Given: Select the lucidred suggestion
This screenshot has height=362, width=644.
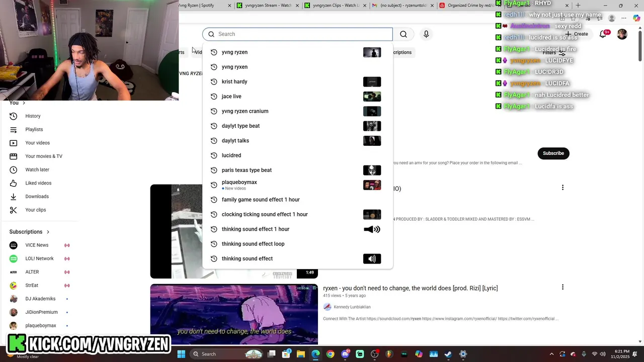Looking at the screenshot, I should coord(297,155).
